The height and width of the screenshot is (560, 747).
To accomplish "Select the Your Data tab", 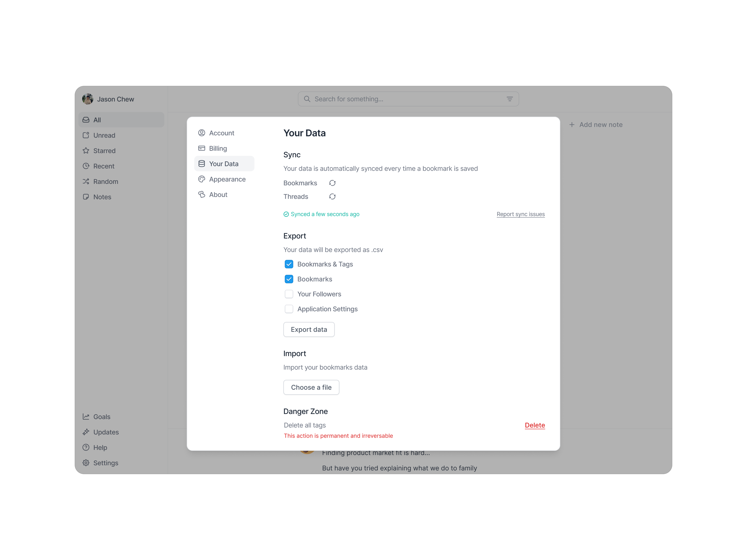I will pyautogui.click(x=224, y=164).
